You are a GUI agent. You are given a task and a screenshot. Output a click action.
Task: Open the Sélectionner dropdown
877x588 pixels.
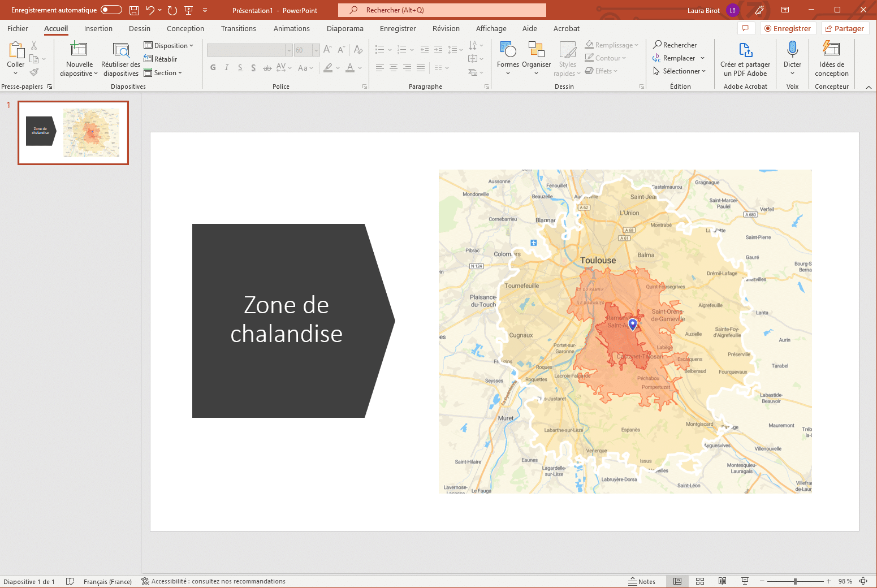680,71
